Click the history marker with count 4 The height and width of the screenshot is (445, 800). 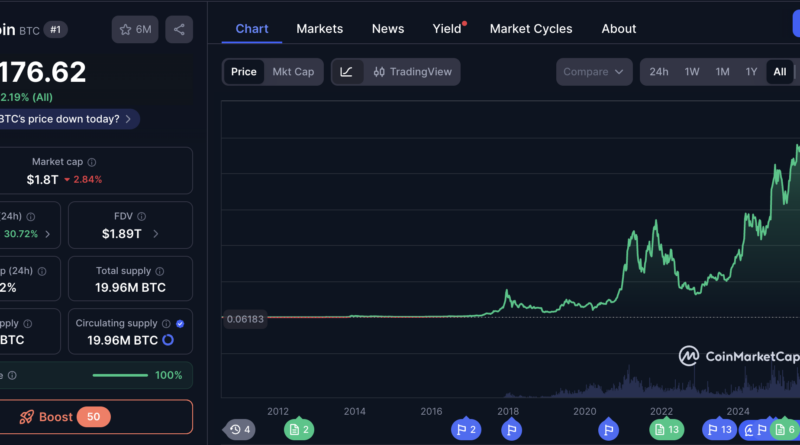point(239,430)
